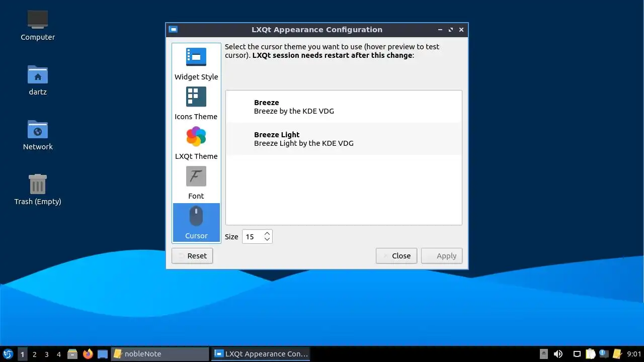This screenshot has width=644, height=362.
Task: Open the 9:01 panel clock
Action: [x=634, y=354]
